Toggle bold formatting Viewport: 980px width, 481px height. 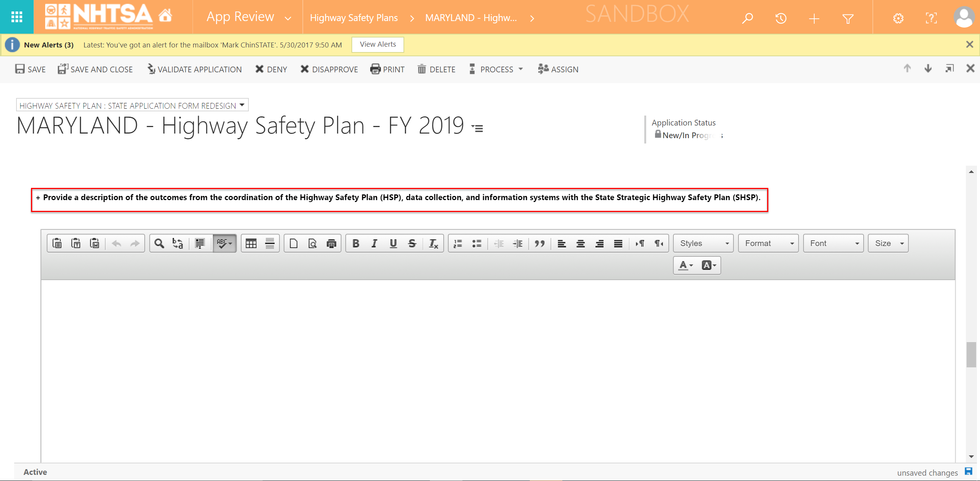(356, 243)
